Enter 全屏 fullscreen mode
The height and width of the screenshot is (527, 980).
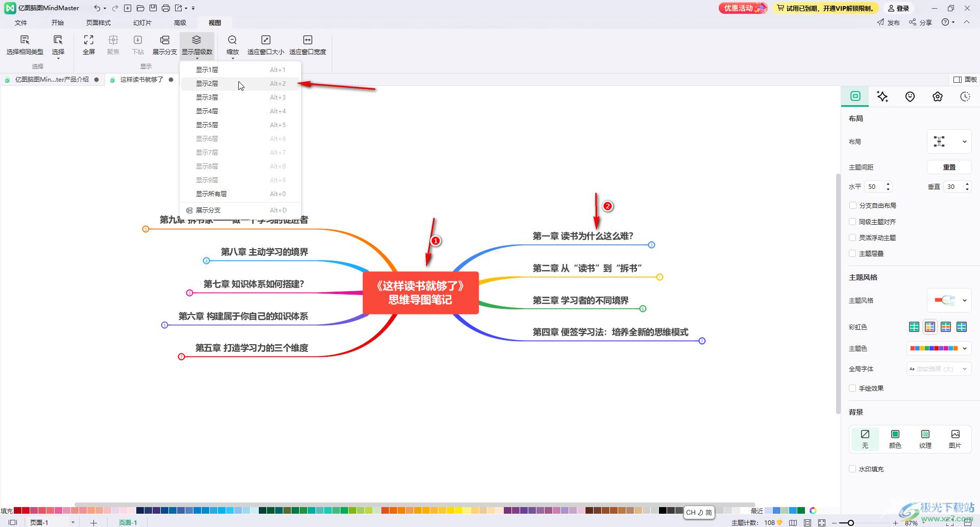click(x=89, y=45)
